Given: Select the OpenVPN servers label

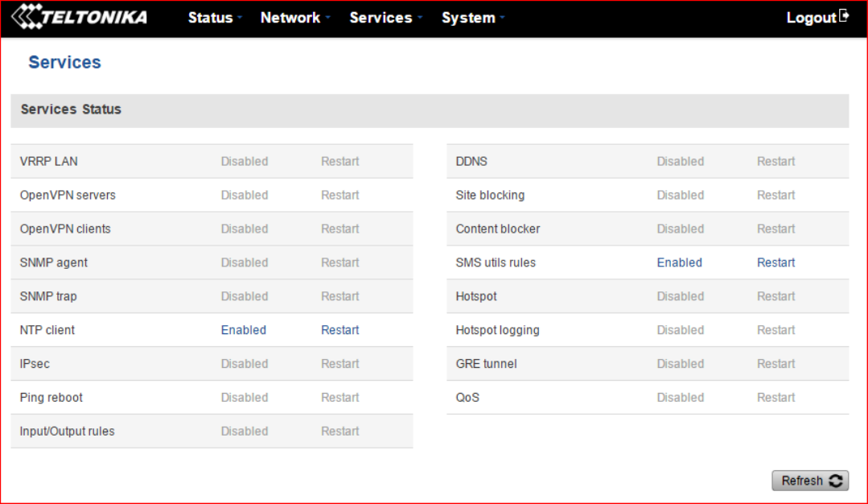Looking at the screenshot, I should [68, 195].
